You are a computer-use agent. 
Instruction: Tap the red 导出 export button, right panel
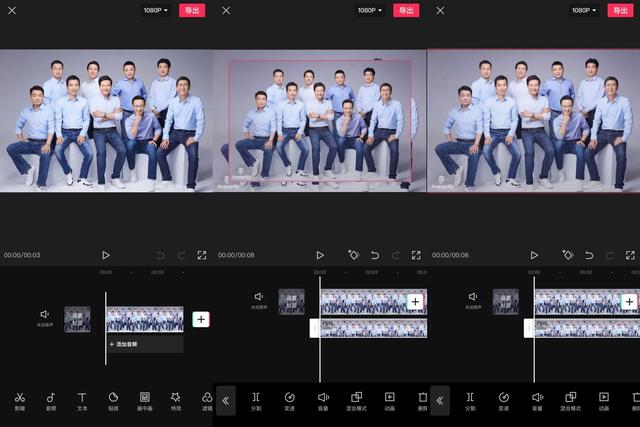coord(620,10)
